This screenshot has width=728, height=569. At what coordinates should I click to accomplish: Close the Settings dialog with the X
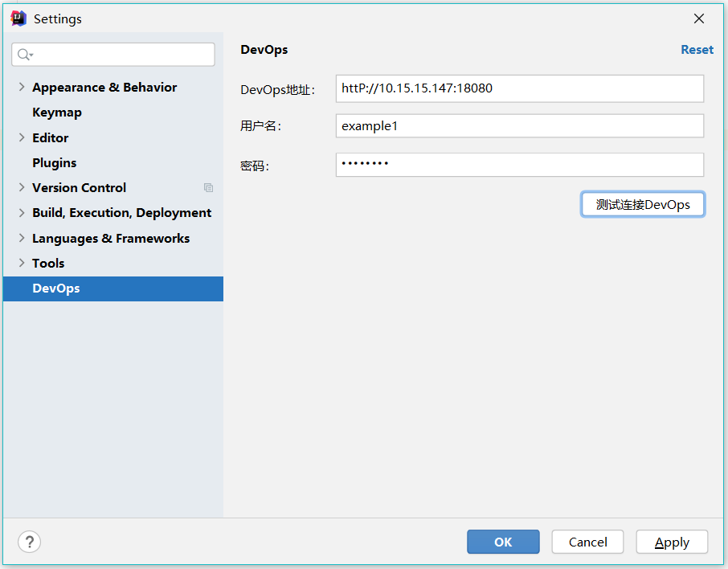(699, 18)
